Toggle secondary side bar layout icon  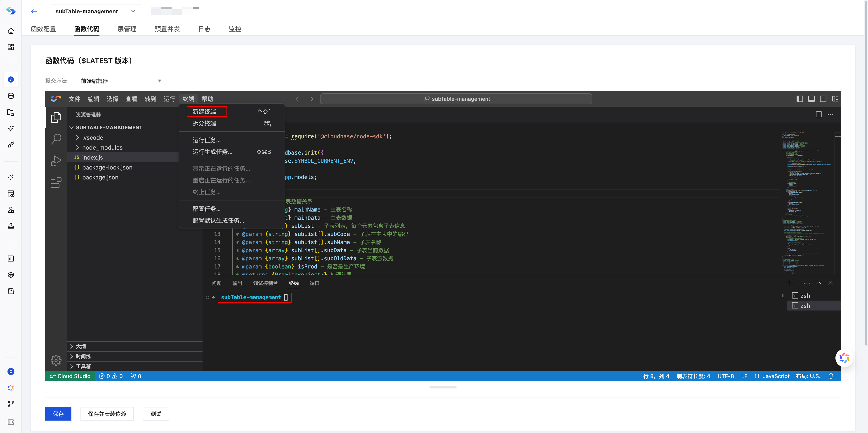tap(823, 99)
